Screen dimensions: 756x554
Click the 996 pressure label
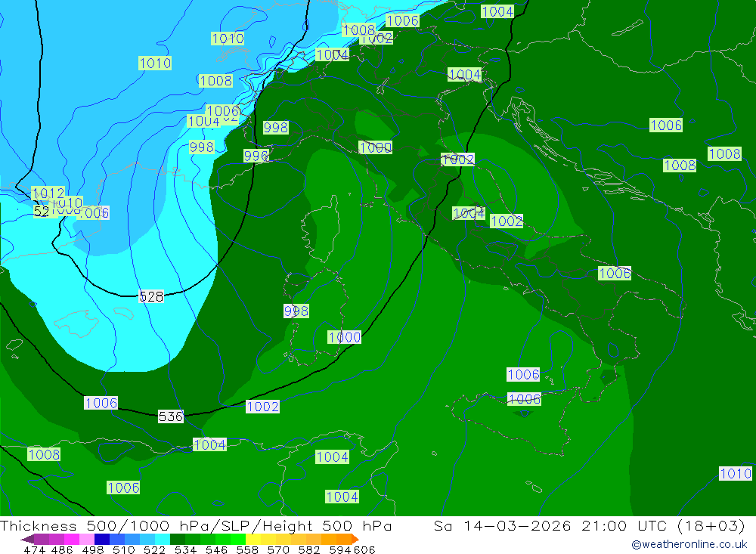(256, 156)
